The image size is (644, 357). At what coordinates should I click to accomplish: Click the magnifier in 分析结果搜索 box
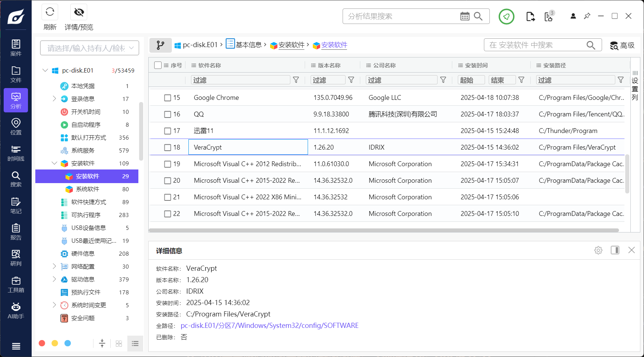478,16
